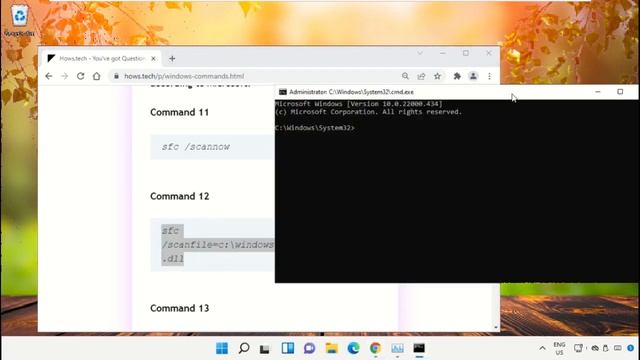The image size is (640, 360).
Task: Open the pinned app beside Chrome on taskbar
Action: pyautogui.click(x=397, y=348)
